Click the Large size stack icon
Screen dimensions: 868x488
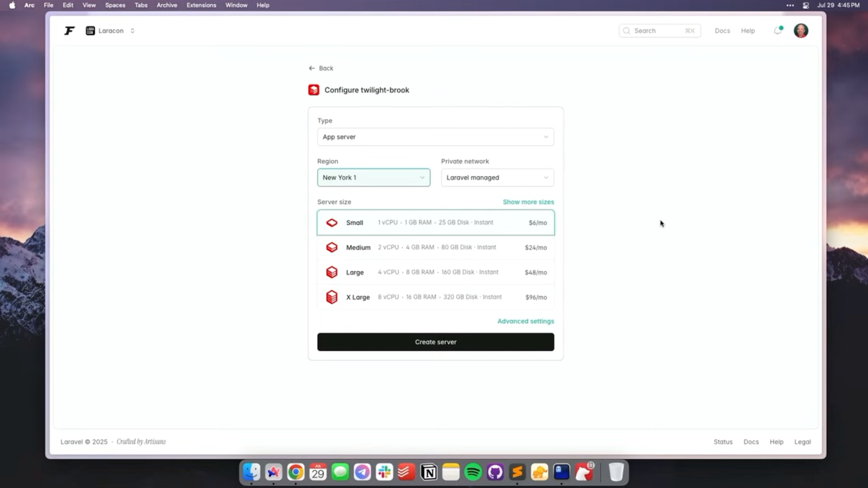332,272
